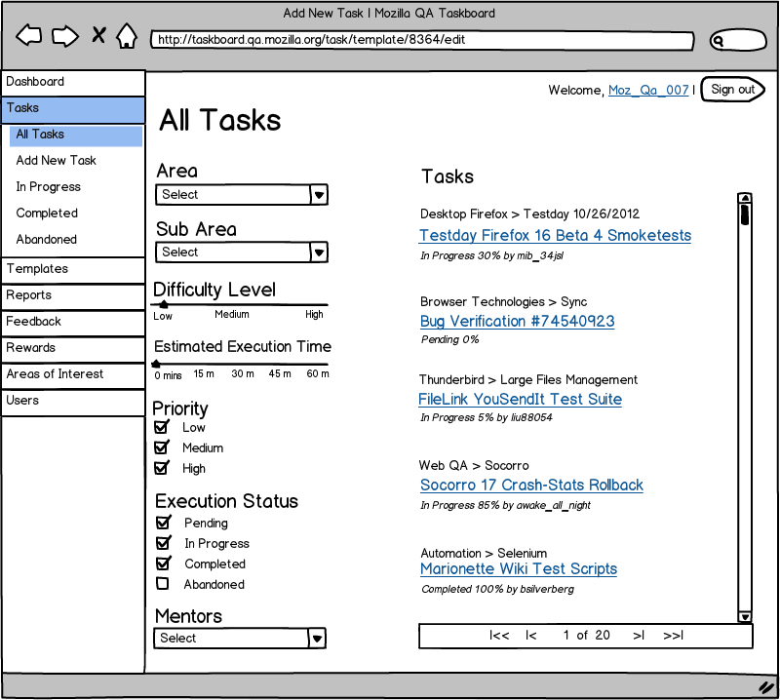Go to next page with >| control

click(x=639, y=636)
